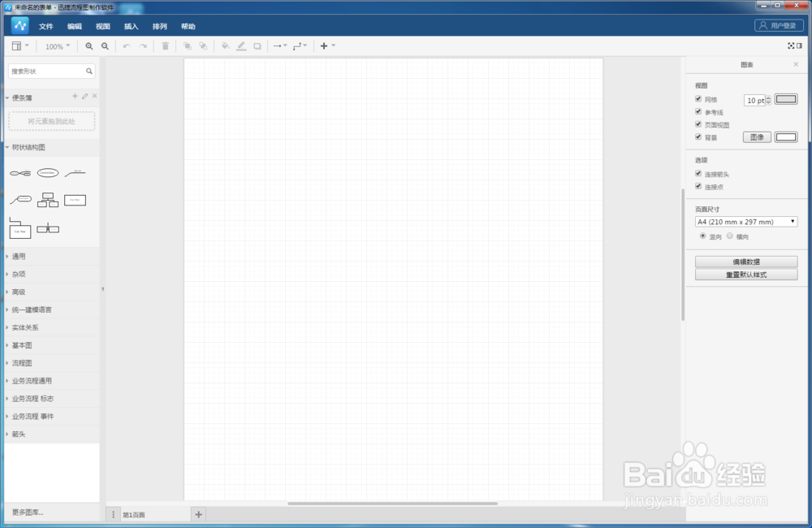The image size is (812, 528).
Task: Expand the 实体关系 library
Action: 52,327
